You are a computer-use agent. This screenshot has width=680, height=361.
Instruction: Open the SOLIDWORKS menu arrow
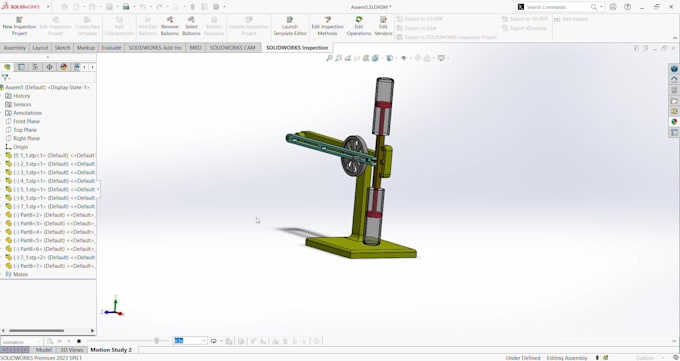[48, 7]
